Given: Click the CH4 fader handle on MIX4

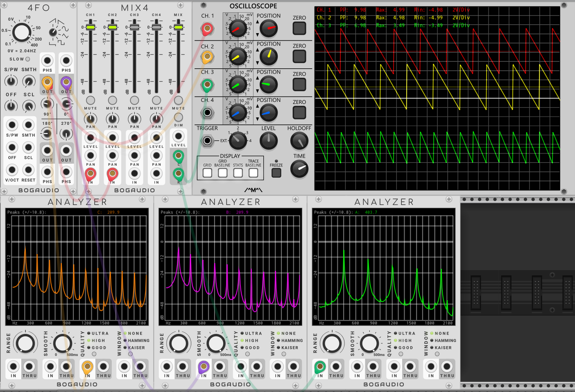Looking at the screenshot, I should (156, 27).
